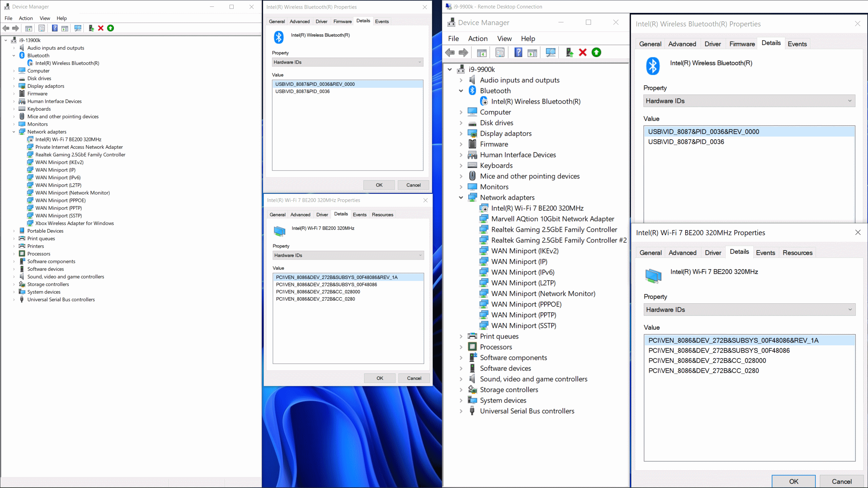Click the Help question mark icon in i9-9900k Device Manager
This screenshot has width=868, height=488.
(518, 52)
